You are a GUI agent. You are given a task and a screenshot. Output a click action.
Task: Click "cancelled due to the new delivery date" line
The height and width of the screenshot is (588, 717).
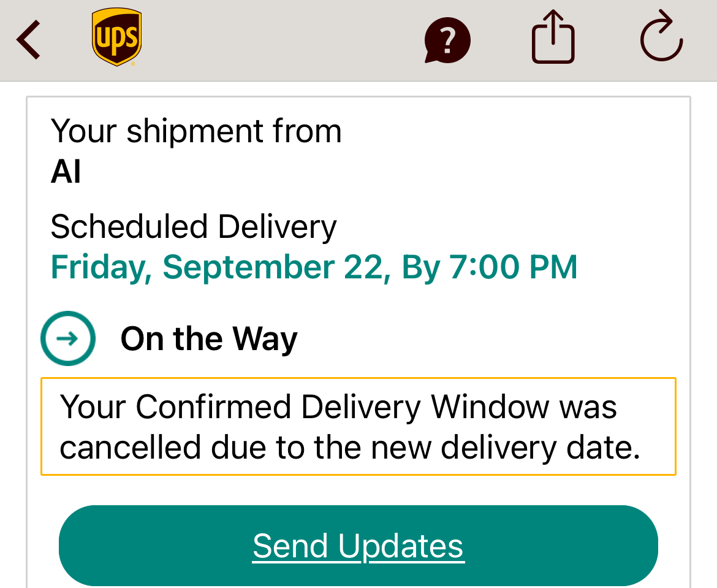click(350, 448)
